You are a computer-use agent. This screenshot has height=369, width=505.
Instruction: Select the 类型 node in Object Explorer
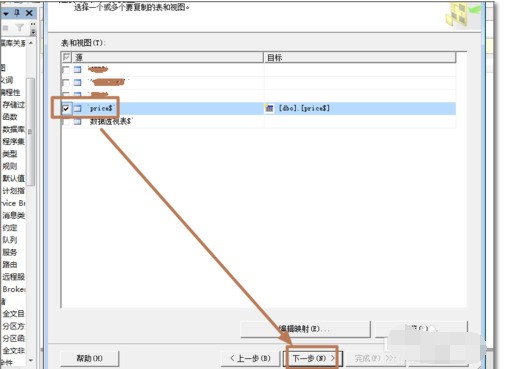pos(10,154)
